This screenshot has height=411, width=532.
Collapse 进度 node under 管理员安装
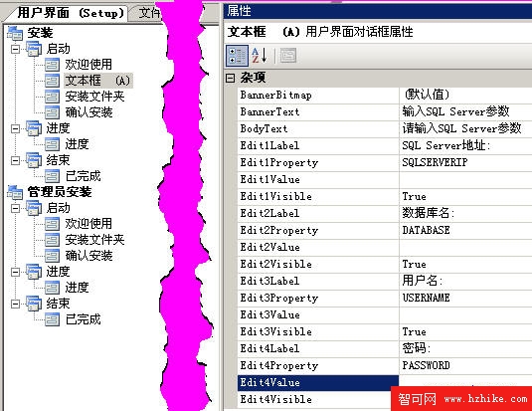point(15,272)
